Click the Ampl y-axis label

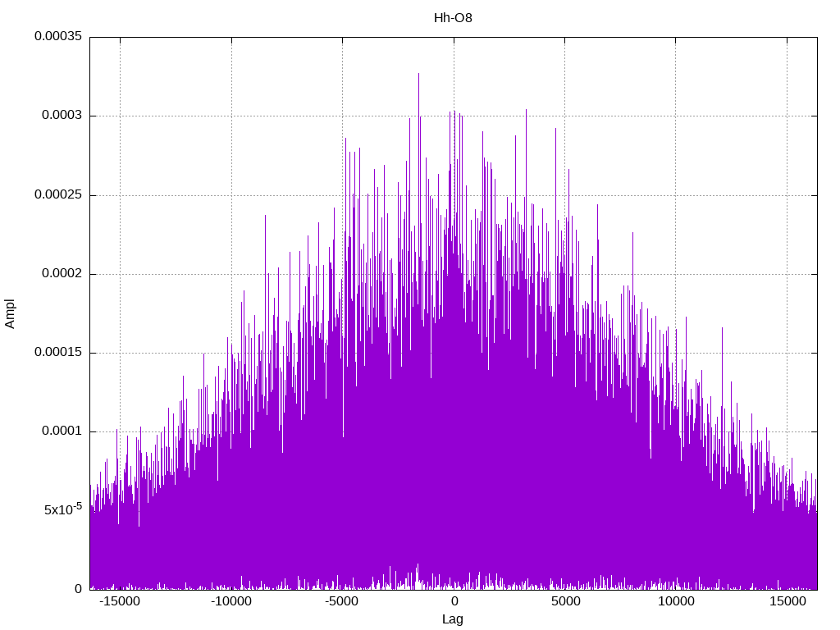tap(10, 313)
